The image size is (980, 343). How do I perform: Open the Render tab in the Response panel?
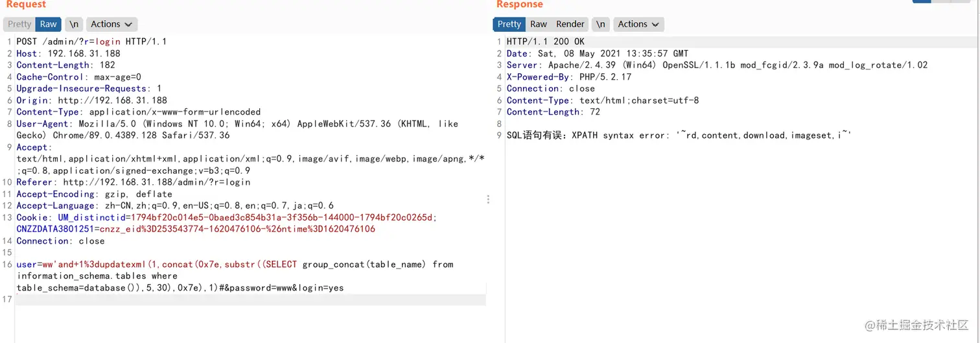(570, 24)
